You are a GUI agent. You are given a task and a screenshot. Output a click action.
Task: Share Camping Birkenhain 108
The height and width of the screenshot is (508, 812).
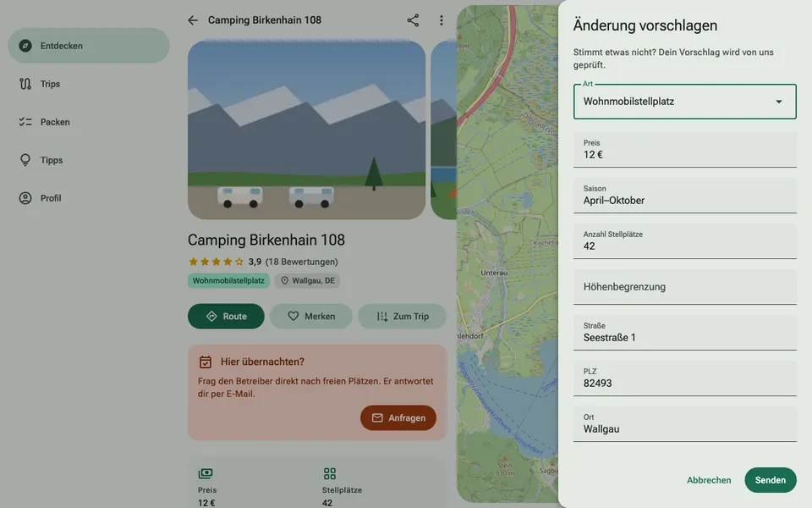pyautogui.click(x=413, y=20)
